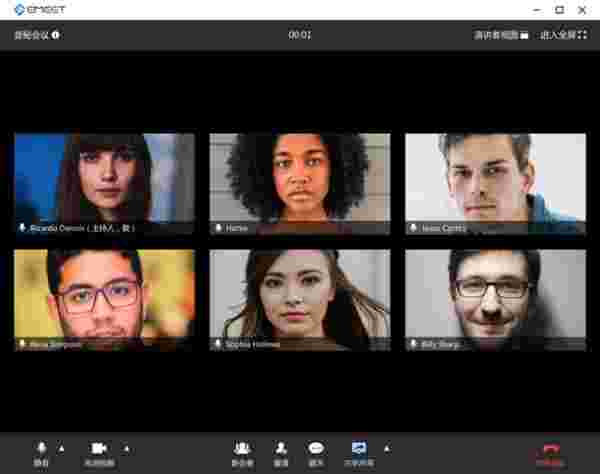Select video tile of woman with bangs on blue background
This screenshot has height=474, width=600.
click(104, 183)
